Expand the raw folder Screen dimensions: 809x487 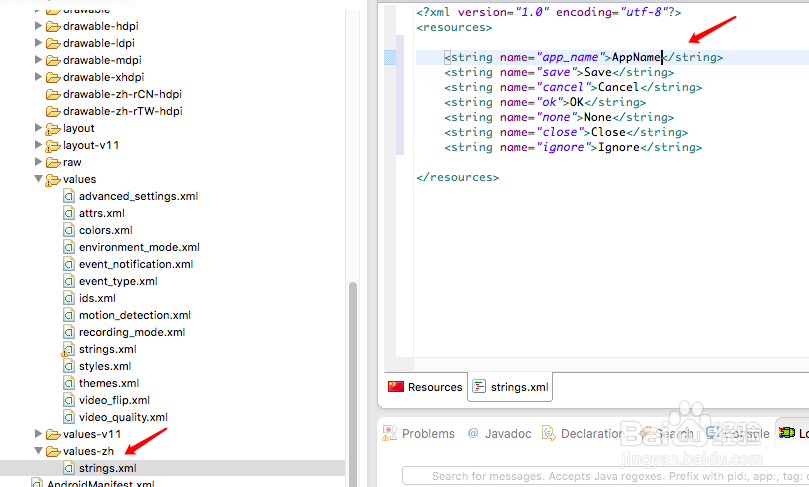point(38,161)
